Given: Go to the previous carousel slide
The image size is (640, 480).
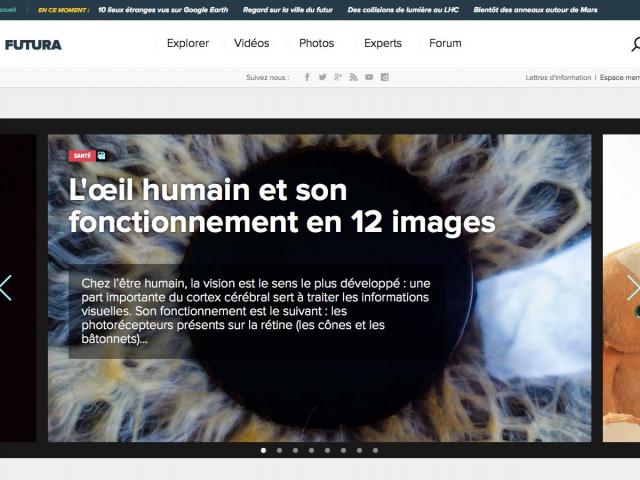Looking at the screenshot, I should point(6,288).
